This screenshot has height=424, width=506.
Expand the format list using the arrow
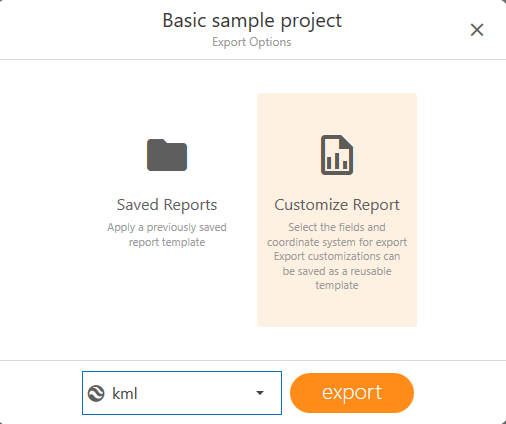tap(260, 393)
